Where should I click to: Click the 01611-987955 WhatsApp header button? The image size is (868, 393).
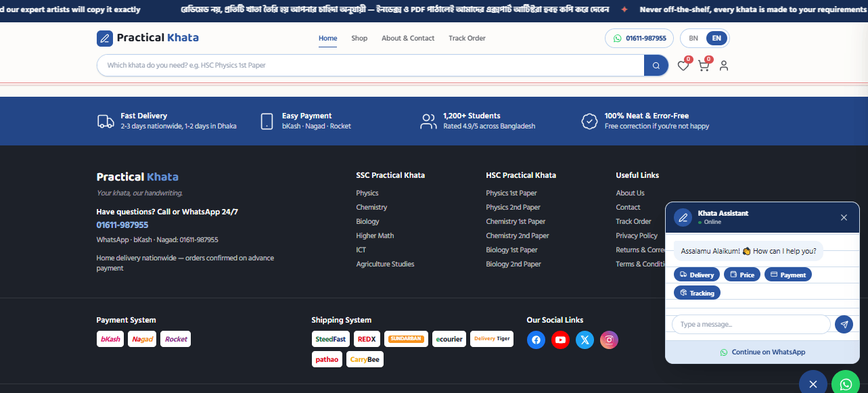click(639, 39)
